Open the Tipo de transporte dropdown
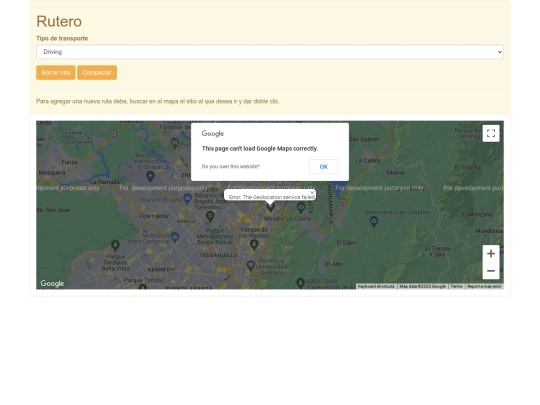Image resolution: width=540 pixels, height=405 pixels. click(270, 52)
